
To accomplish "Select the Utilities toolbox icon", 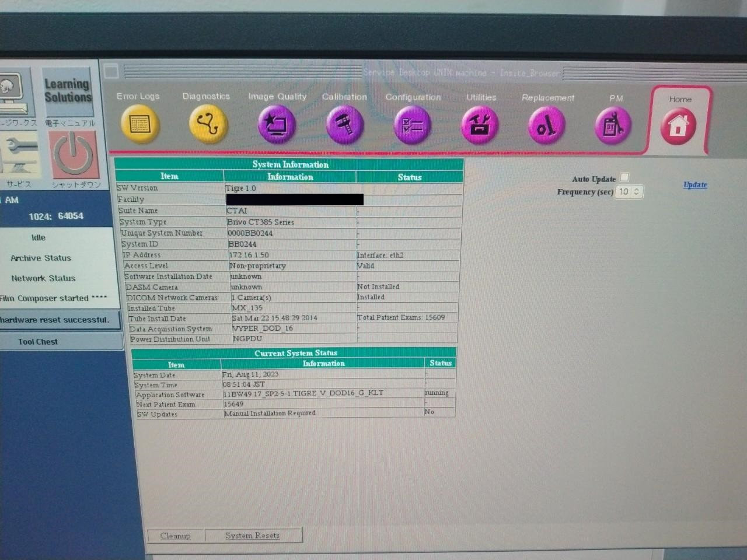I will point(480,125).
